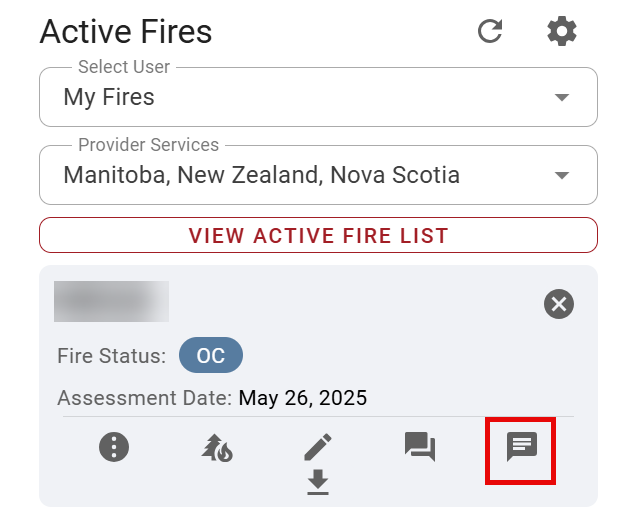
Task: Click the tree and flame icon
Action: click(216, 447)
